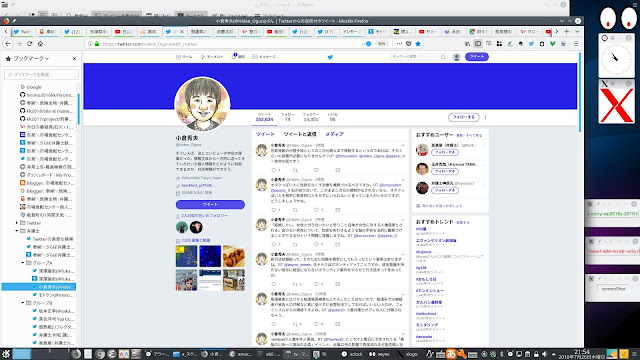Screen dimensions: 640x360
Task: Switch to emacs taskbar entry
Action: click(241, 354)
